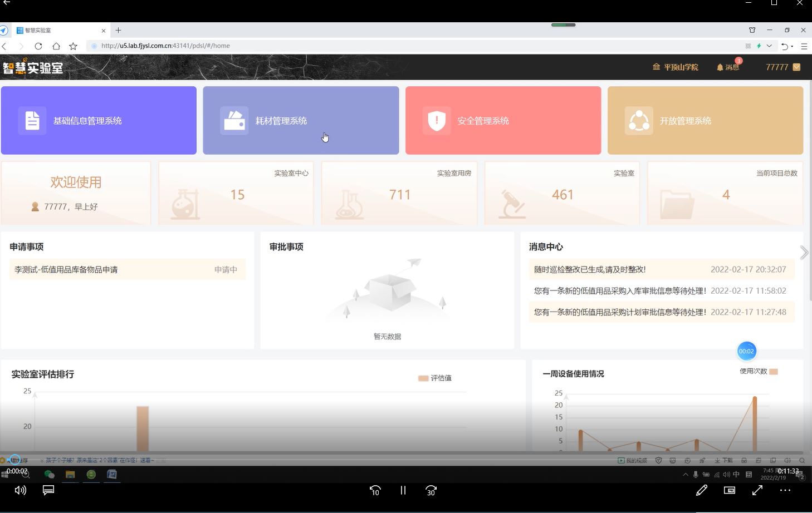Open the 安全管理系统 shield icon card
The width and height of the screenshot is (812, 513).
(437, 120)
